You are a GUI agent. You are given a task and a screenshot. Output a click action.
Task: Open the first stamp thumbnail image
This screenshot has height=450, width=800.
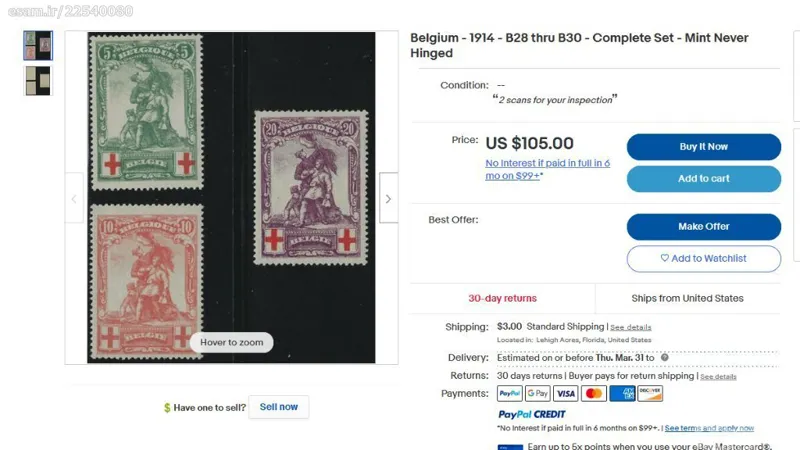point(38,45)
